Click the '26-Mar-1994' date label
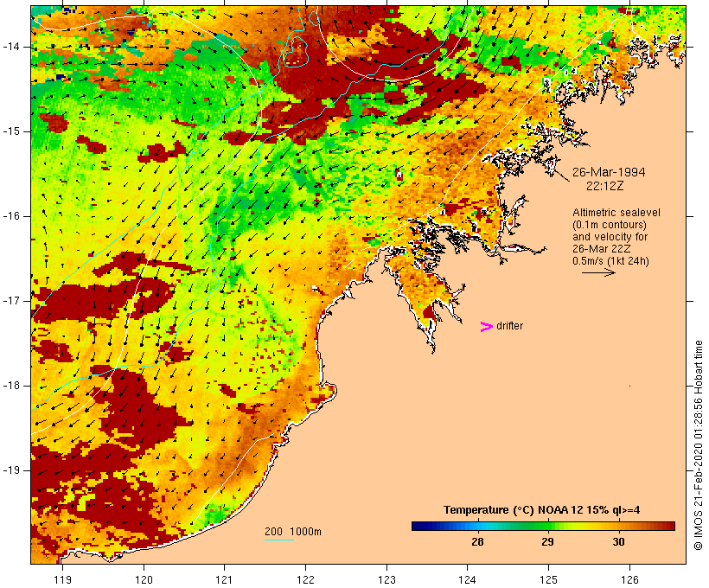Image resolution: width=709 pixels, height=588 pixels. [x=609, y=172]
